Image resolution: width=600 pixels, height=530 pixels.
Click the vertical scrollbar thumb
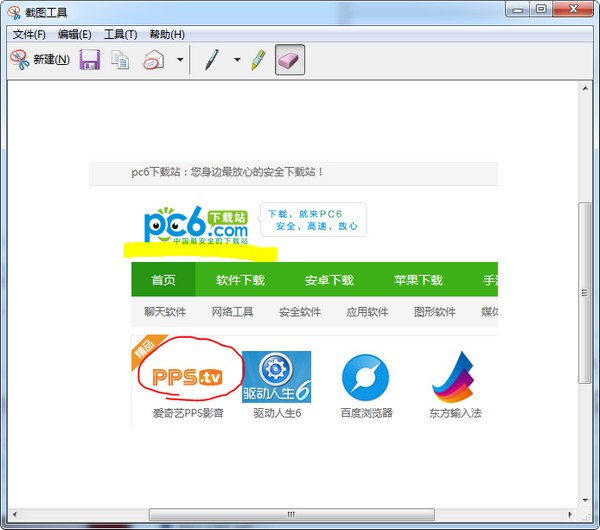coord(585,336)
